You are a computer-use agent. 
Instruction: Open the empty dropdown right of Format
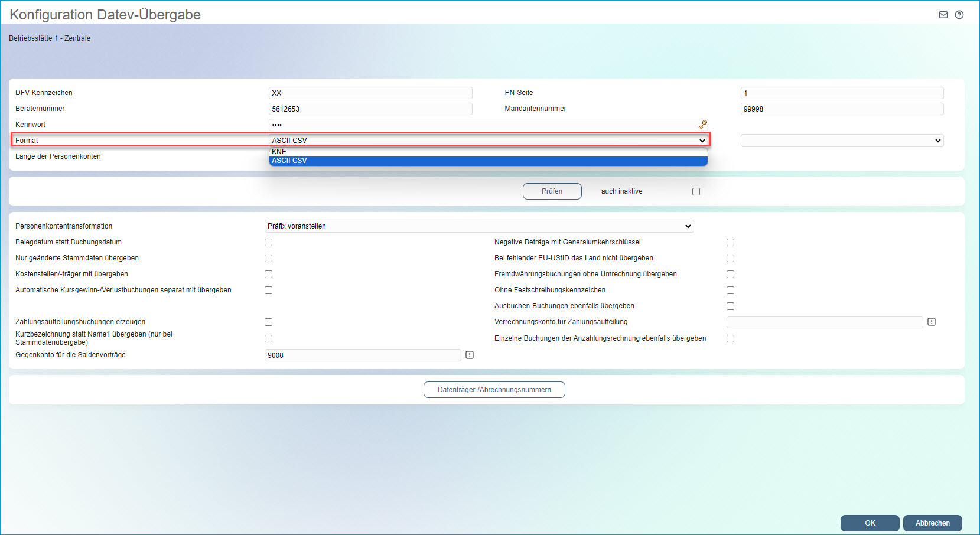coord(842,141)
